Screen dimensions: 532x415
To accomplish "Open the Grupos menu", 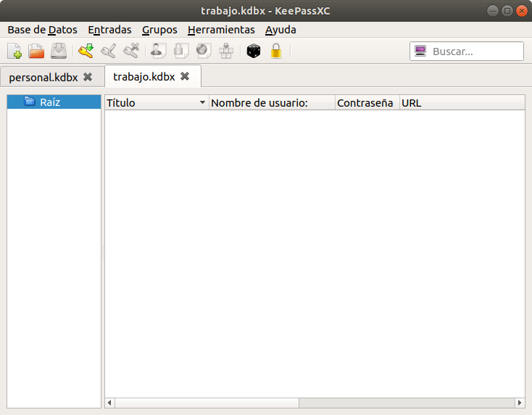I will point(159,30).
